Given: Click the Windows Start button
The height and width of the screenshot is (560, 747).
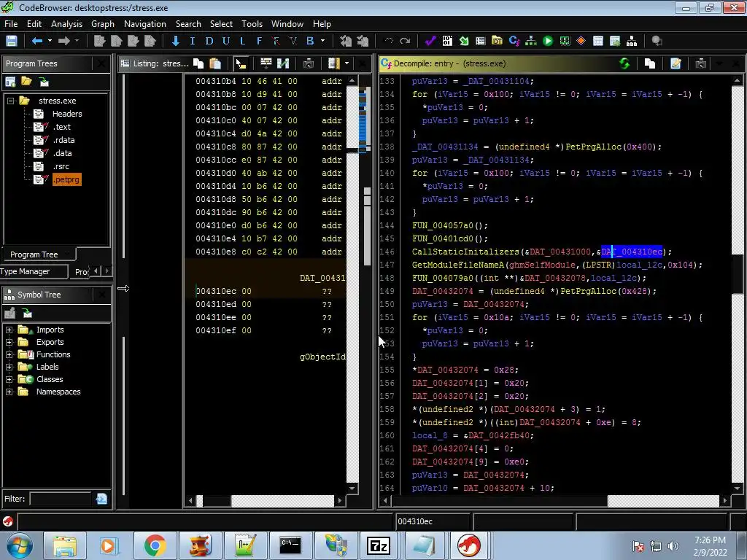Looking at the screenshot, I should coord(19,545).
